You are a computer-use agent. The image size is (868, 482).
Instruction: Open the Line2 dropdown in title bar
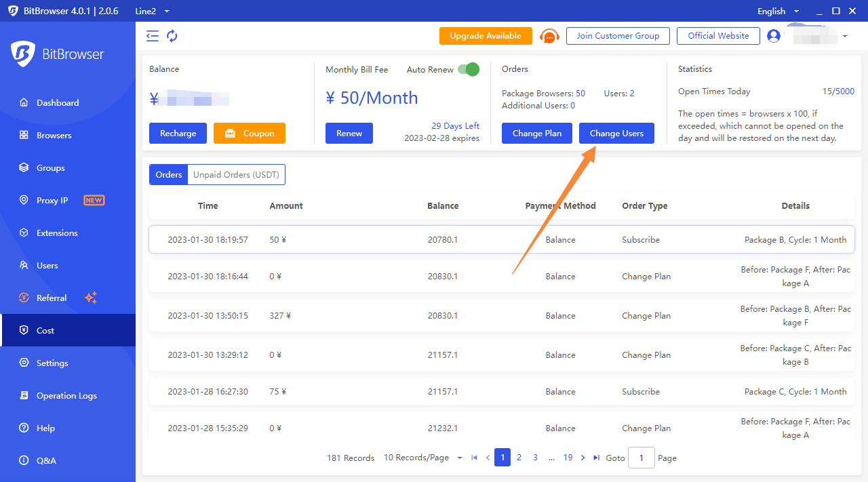[x=153, y=11]
